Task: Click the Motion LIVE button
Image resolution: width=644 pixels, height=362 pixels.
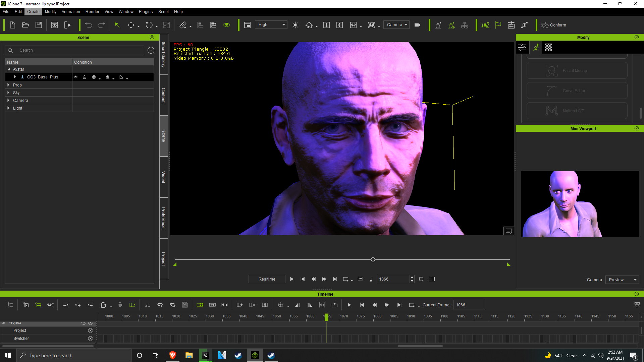Action: 577,111
